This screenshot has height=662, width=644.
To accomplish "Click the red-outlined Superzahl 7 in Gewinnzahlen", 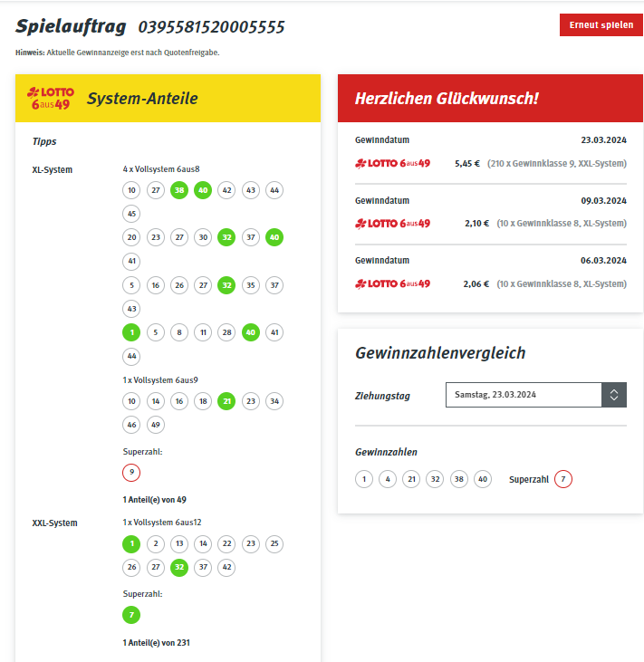I will (562, 479).
